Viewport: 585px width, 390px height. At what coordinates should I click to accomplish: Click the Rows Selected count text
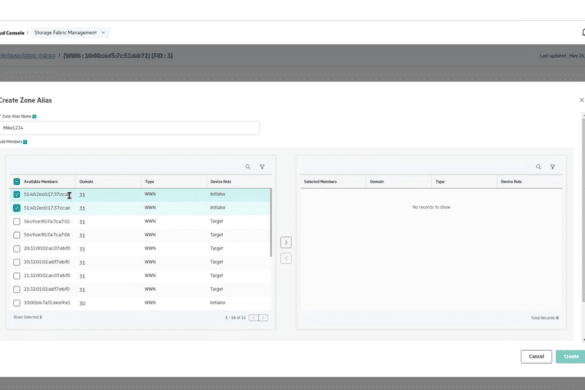[28, 317]
